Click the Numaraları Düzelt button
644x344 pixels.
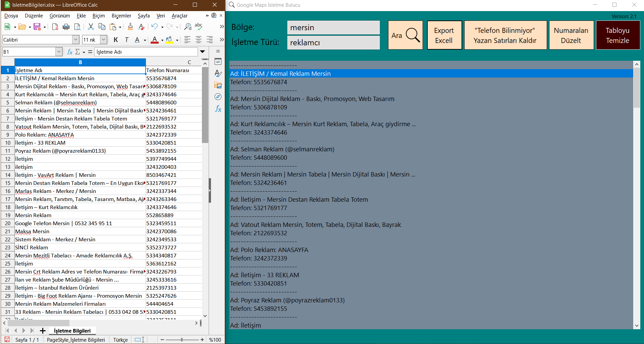(x=571, y=35)
